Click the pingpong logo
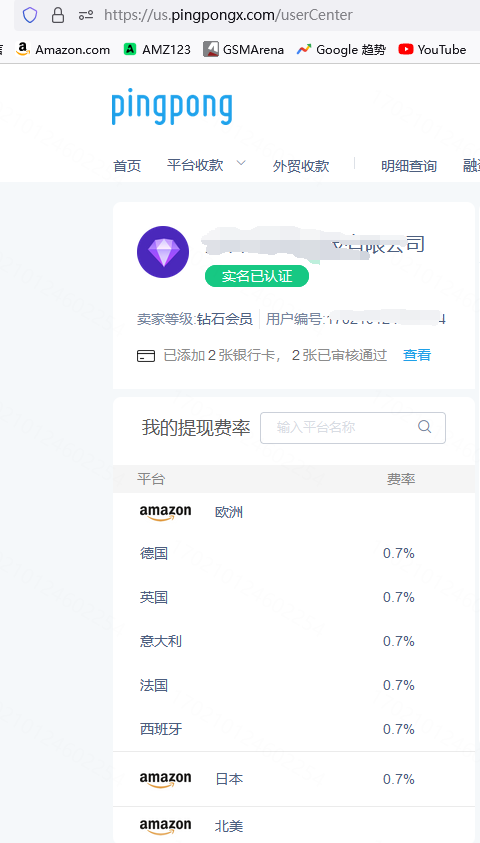 pyautogui.click(x=172, y=108)
